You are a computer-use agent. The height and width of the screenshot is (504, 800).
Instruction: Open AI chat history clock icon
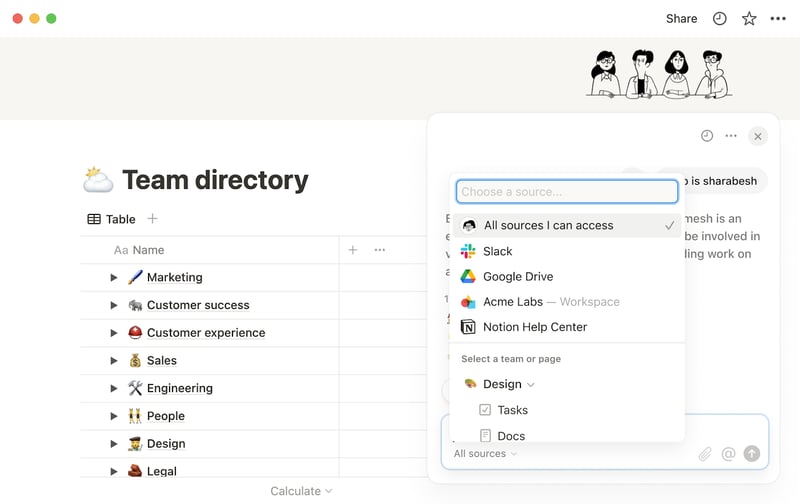tap(707, 136)
